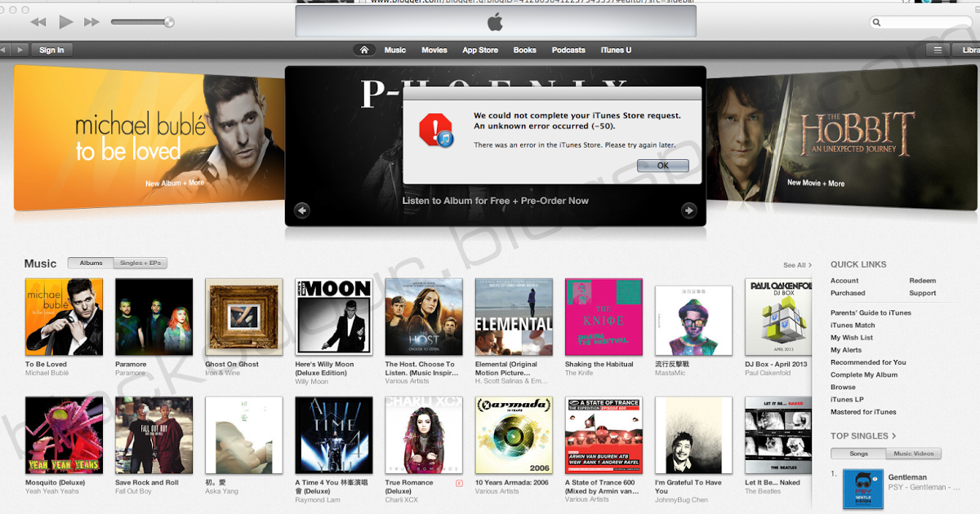Click the play button in toolbar
The image size is (980, 514).
tap(66, 22)
